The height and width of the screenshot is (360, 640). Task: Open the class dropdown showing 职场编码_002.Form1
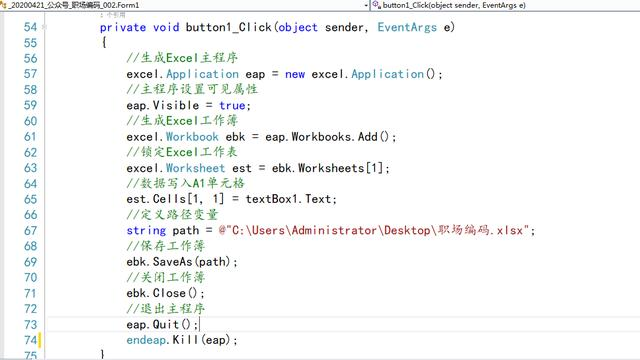(x=184, y=5)
